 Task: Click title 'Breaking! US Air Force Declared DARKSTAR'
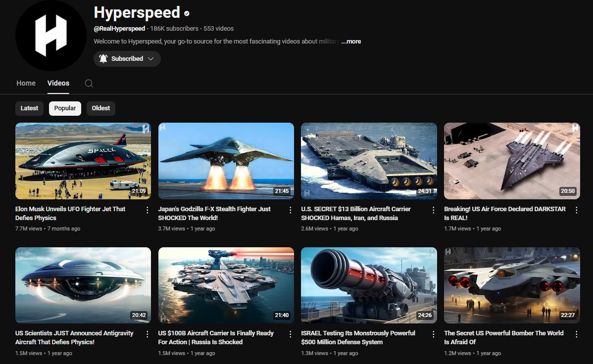(504, 213)
